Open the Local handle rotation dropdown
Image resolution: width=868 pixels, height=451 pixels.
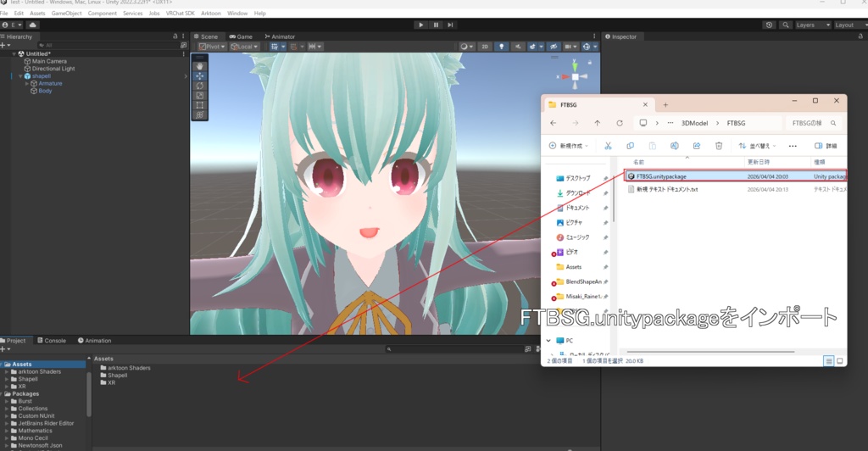[244, 47]
